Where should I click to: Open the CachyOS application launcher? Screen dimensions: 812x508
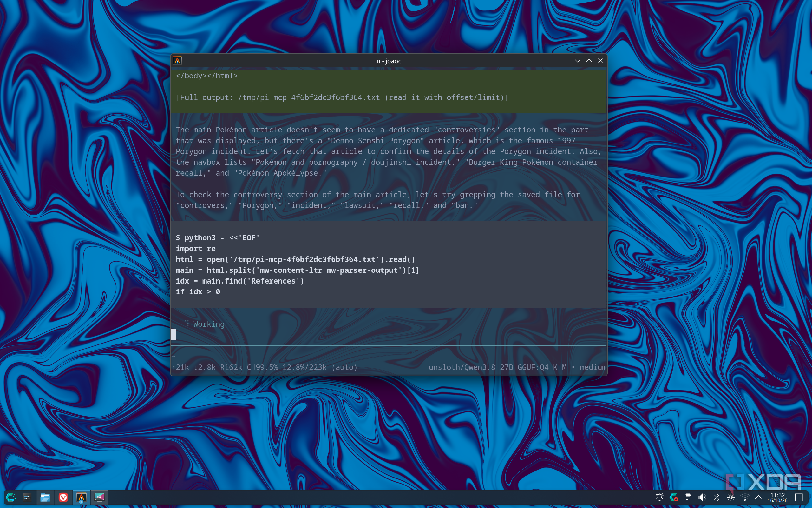coord(11,497)
